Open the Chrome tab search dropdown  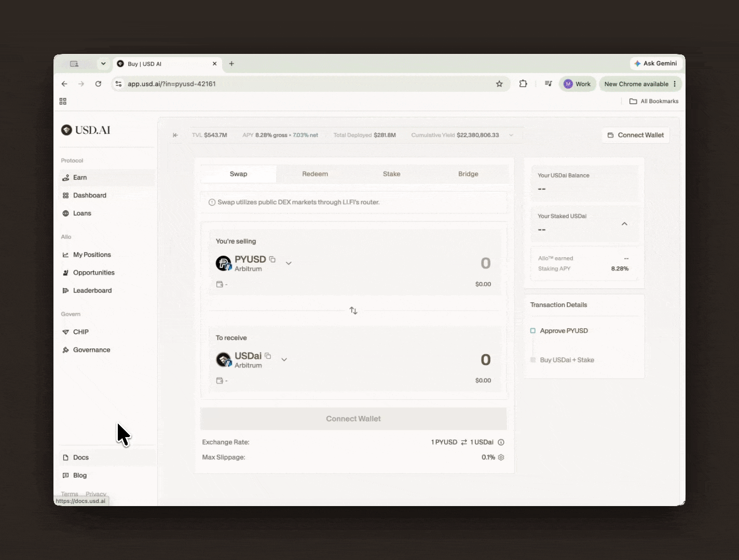tap(103, 64)
